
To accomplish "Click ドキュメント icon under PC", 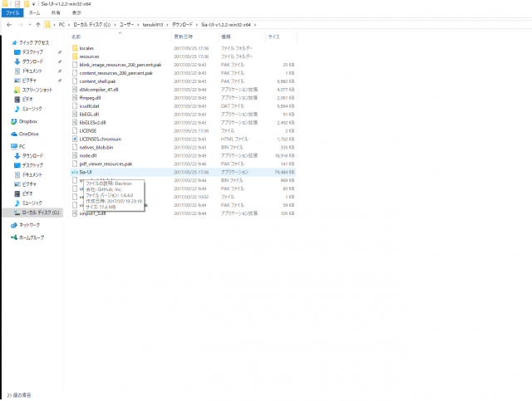I will pos(17,175).
